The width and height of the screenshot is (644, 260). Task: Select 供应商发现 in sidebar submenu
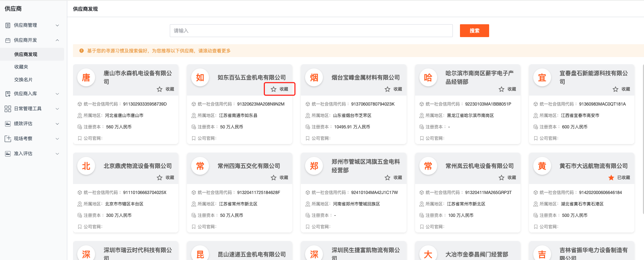(x=32, y=54)
